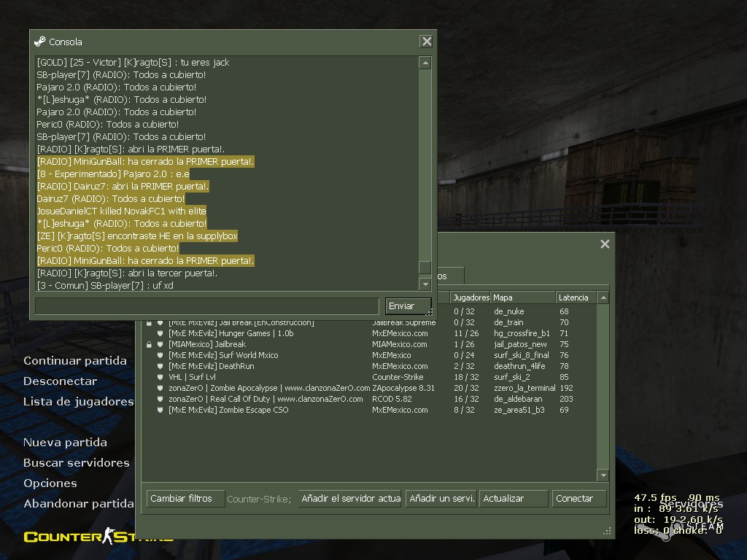The image size is (747, 560).
Task: Click the Conectar button
Action: 579,499
